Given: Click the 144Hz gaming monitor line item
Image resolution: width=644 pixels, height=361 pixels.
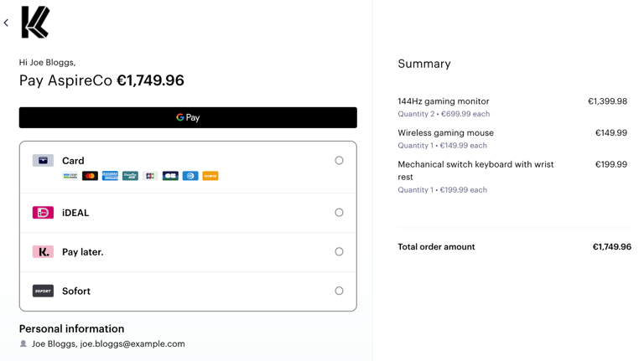Looking at the screenshot, I should click(x=444, y=101).
